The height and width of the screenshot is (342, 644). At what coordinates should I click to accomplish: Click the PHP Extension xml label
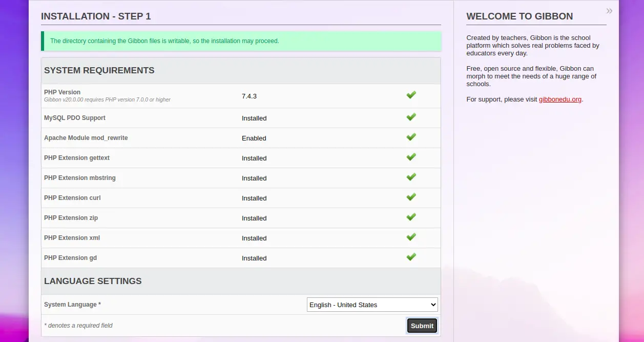tap(72, 238)
